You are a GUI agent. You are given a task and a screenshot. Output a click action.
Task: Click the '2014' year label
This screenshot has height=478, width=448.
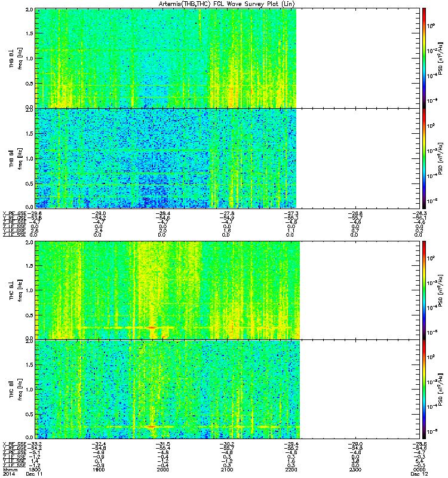pos(8,474)
